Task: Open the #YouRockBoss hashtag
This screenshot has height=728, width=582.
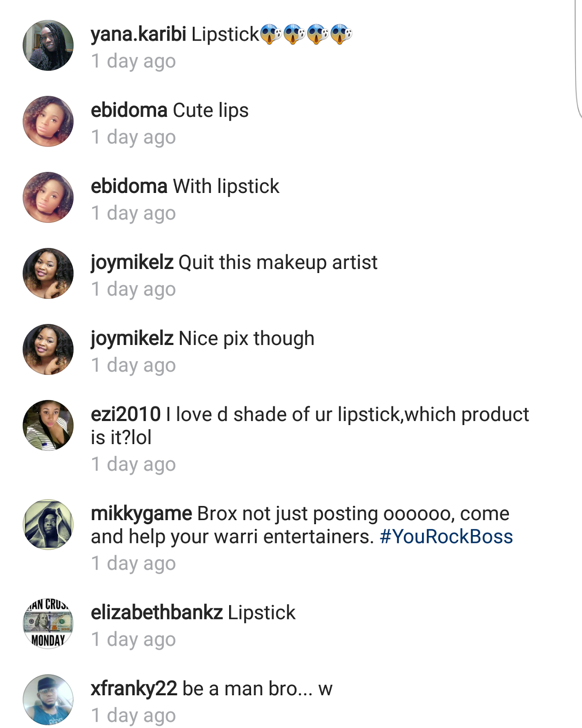Action: pyautogui.click(x=446, y=537)
